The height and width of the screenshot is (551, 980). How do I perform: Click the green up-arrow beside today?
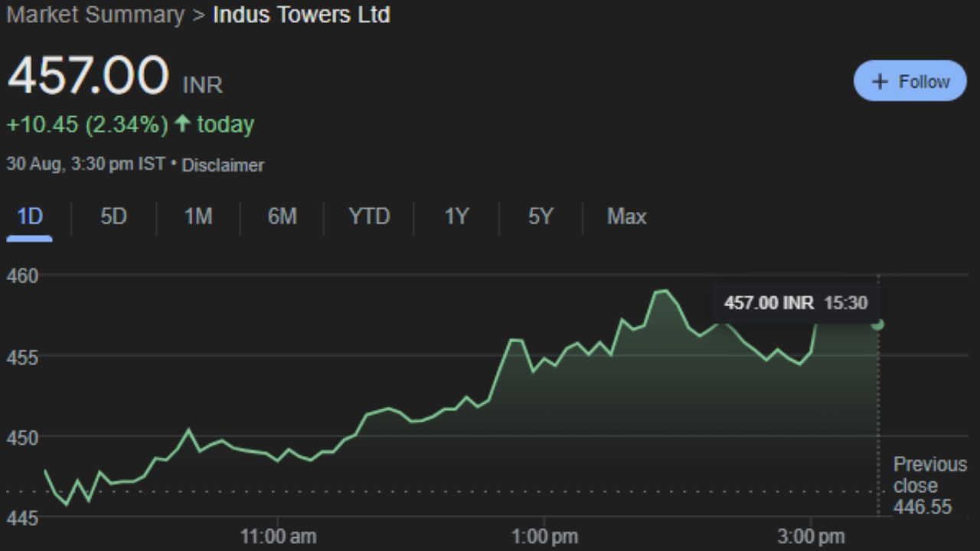click(182, 124)
